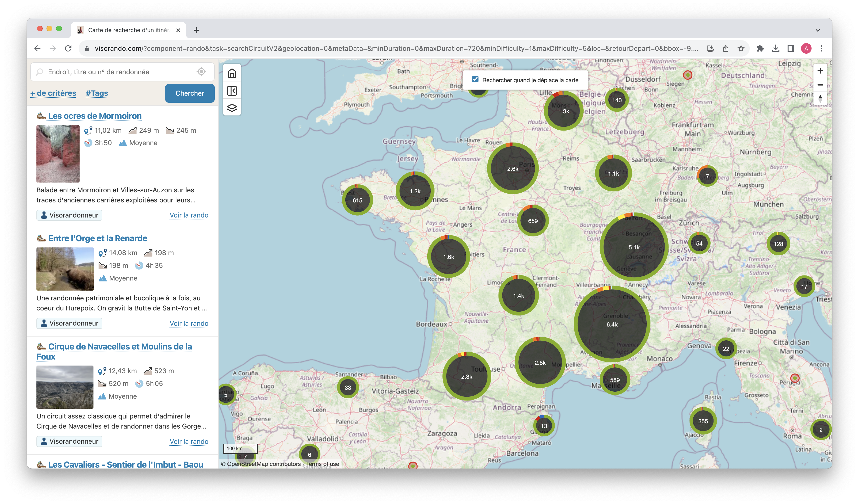Expand the + de critères filters
Image resolution: width=859 pixels, height=504 pixels.
(53, 93)
